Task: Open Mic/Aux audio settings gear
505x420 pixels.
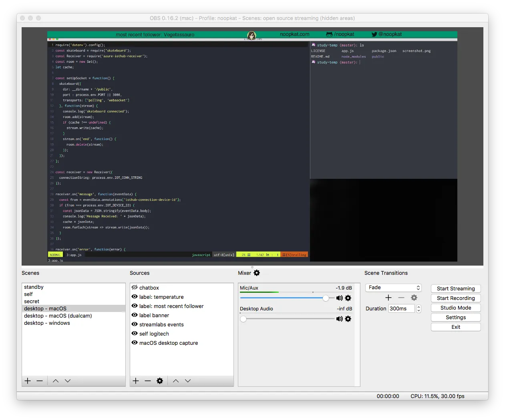Action: tap(348, 298)
